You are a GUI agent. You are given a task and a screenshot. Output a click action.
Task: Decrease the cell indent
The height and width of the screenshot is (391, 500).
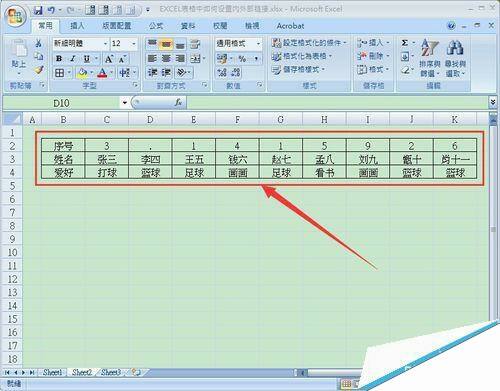pos(152,72)
